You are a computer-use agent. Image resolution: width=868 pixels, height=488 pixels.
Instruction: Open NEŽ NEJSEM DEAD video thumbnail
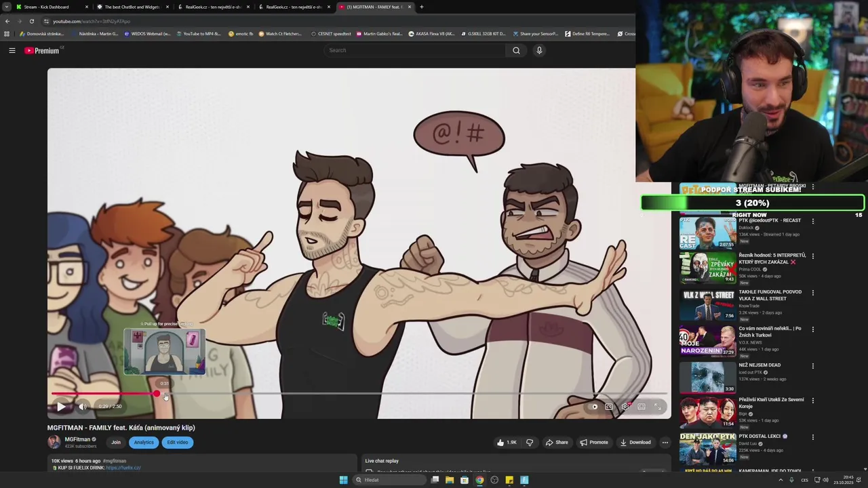tap(707, 378)
